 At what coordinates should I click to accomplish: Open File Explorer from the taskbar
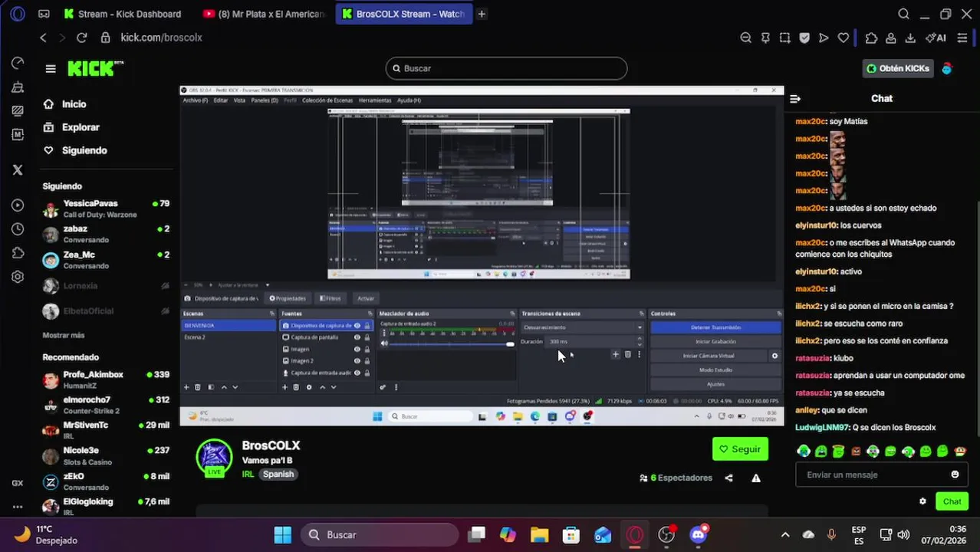tap(539, 534)
